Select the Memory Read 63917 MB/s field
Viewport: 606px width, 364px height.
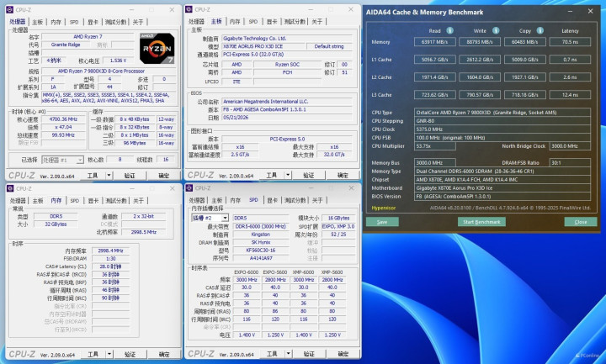pos(435,42)
